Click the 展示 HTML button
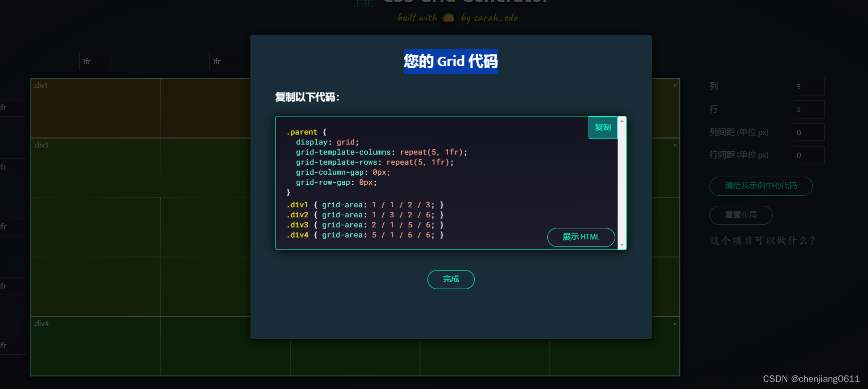 pyautogui.click(x=581, y=237)
